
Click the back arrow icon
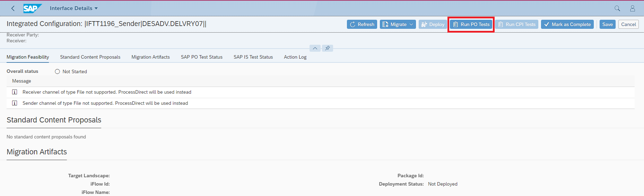13,8
